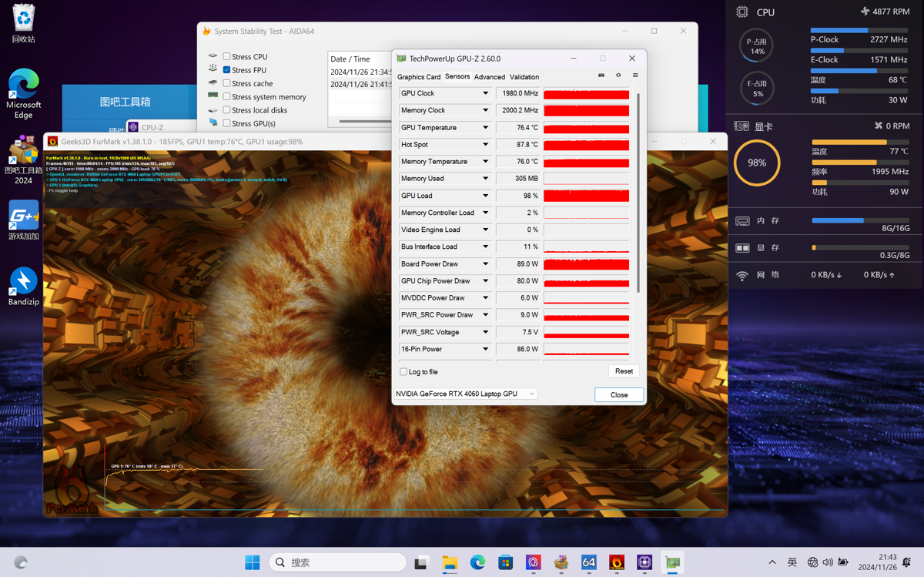Switch to FurMark in the taskbar
This screenshot has height=577, width=924.
point(617,562)
